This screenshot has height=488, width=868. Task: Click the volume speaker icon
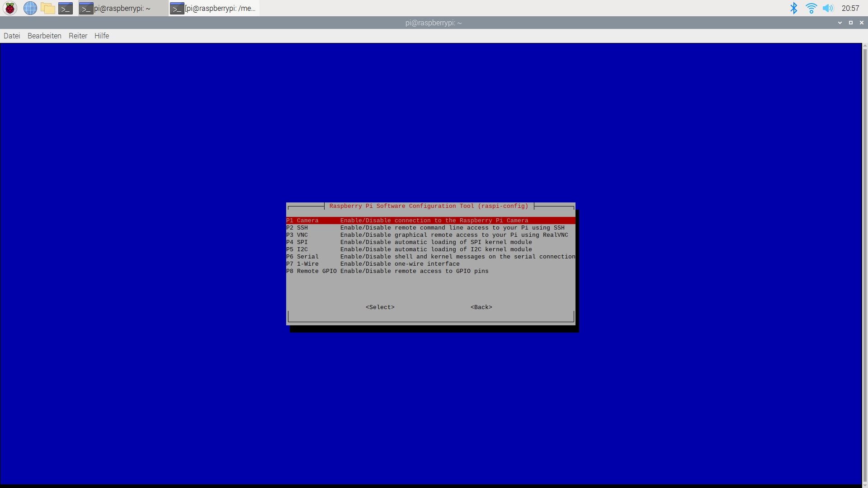(828, 8)
